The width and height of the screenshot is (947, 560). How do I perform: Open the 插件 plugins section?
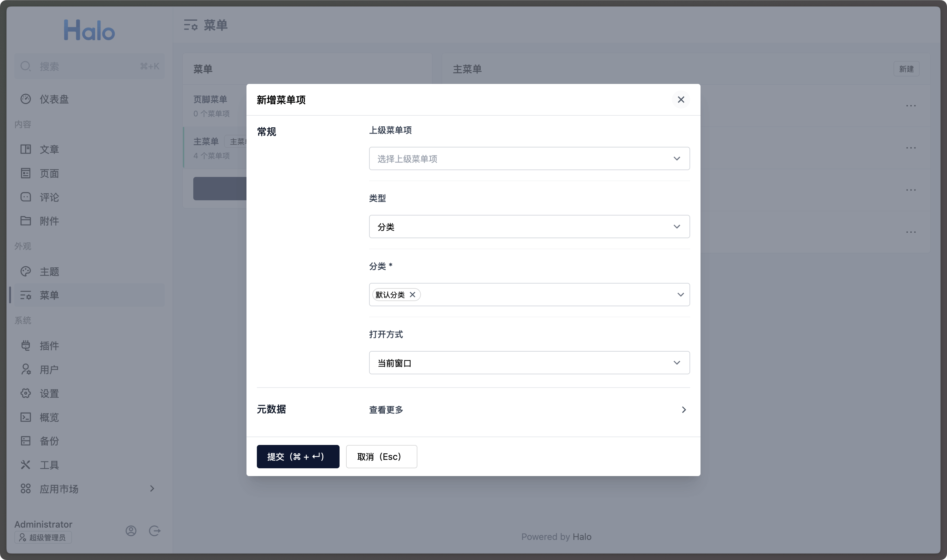(26, 346)
